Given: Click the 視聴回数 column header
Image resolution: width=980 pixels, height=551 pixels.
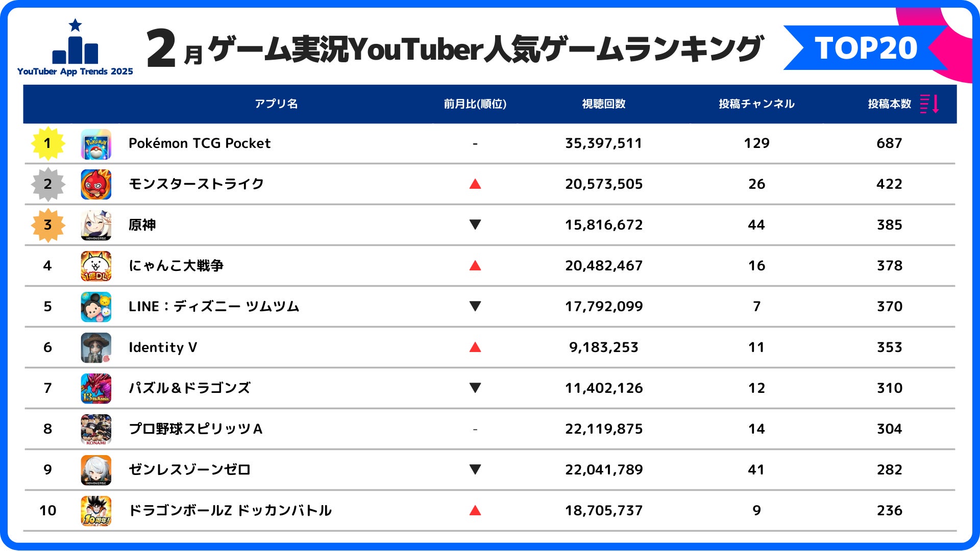Looking at the screenshot, I should click(x=603, y=104).
